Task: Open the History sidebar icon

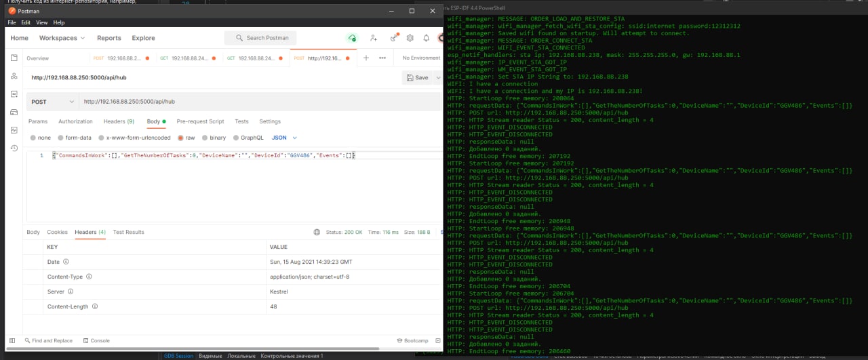Action: [14, 147]
